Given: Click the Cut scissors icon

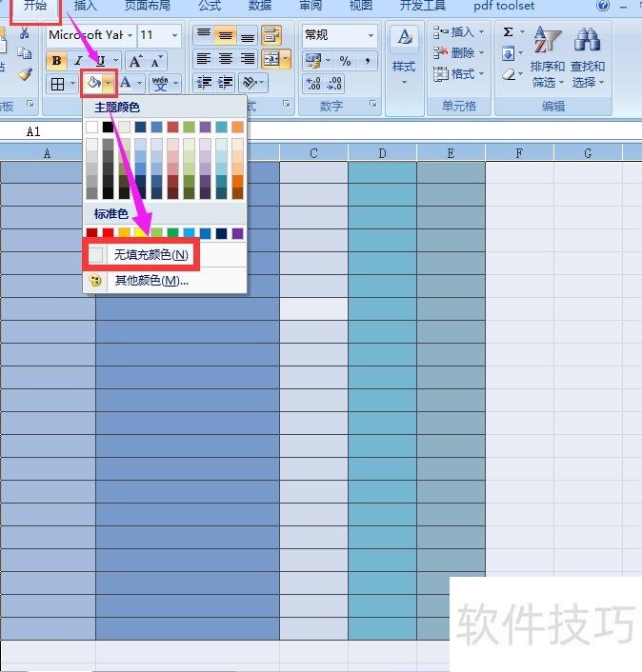Looking at the screenshot, I should coord(25,33).
